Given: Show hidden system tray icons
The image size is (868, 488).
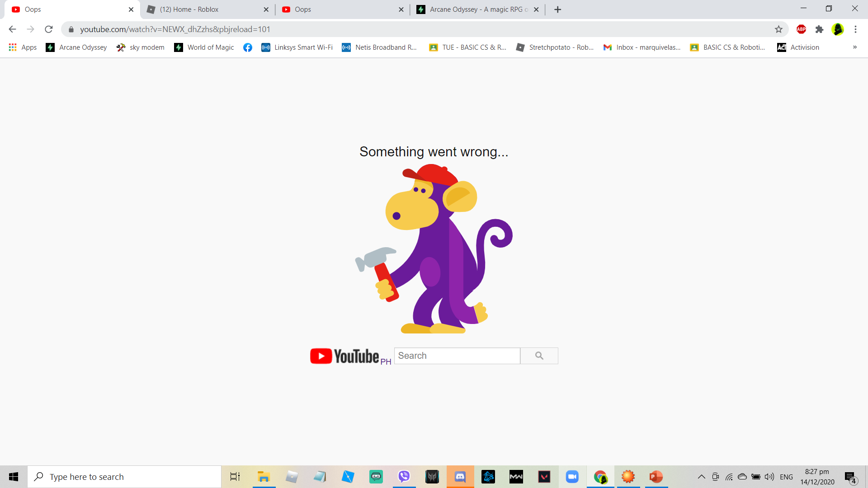Looking at the screenshot, I should click(701, 477).
